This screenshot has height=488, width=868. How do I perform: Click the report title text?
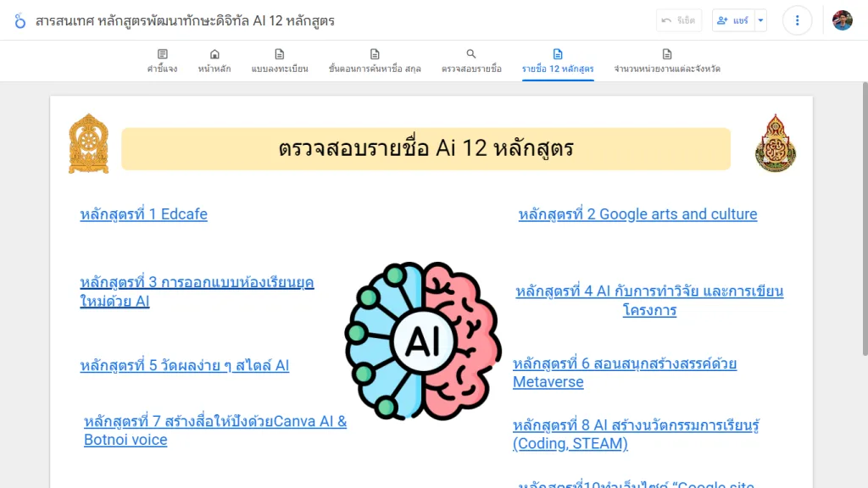click(x=185, y=21)
